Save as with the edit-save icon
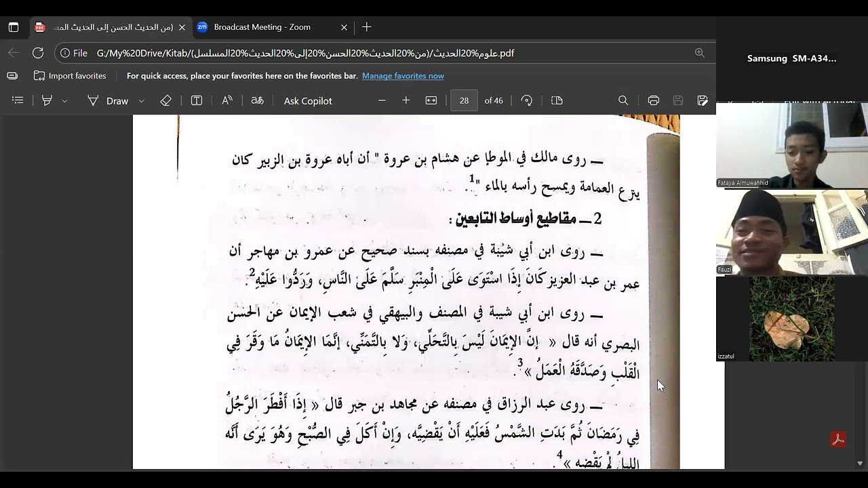Viewport: 868px width, 488px height. tap(703, 100)
